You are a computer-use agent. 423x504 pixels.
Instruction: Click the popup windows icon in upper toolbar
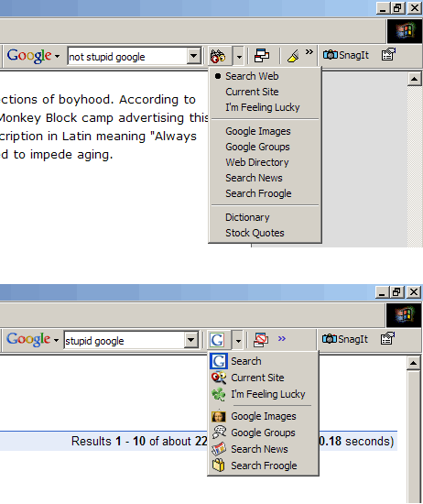coord(262,56)
